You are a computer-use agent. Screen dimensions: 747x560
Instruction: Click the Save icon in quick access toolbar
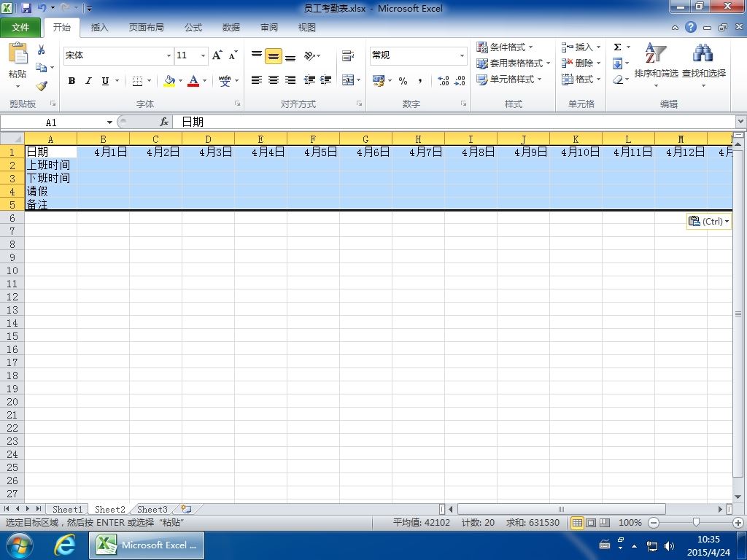point(26,8)
